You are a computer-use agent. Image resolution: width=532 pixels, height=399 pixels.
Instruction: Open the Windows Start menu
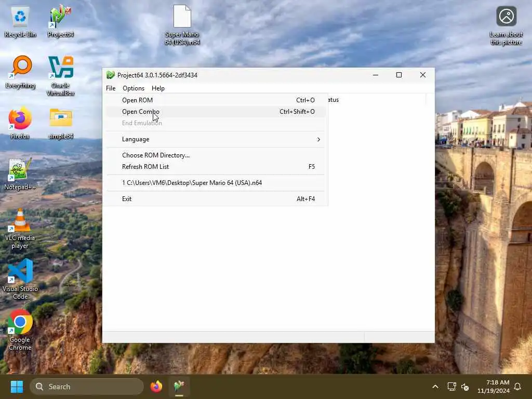[17, 387]
